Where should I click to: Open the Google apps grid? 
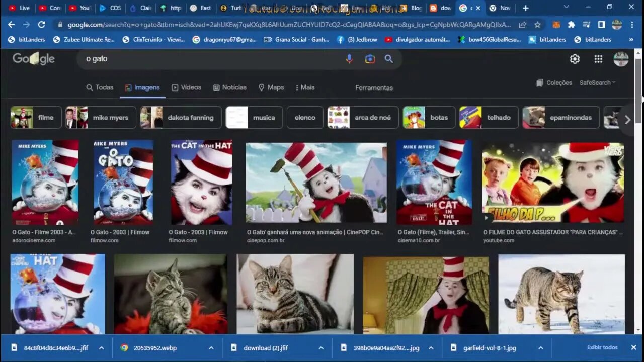598,59
